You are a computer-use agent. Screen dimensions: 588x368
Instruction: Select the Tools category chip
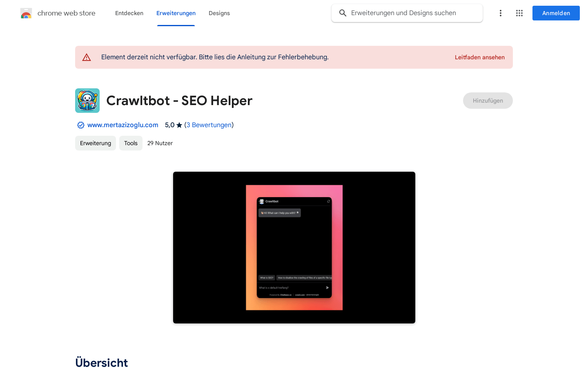[x=131, y=143]
